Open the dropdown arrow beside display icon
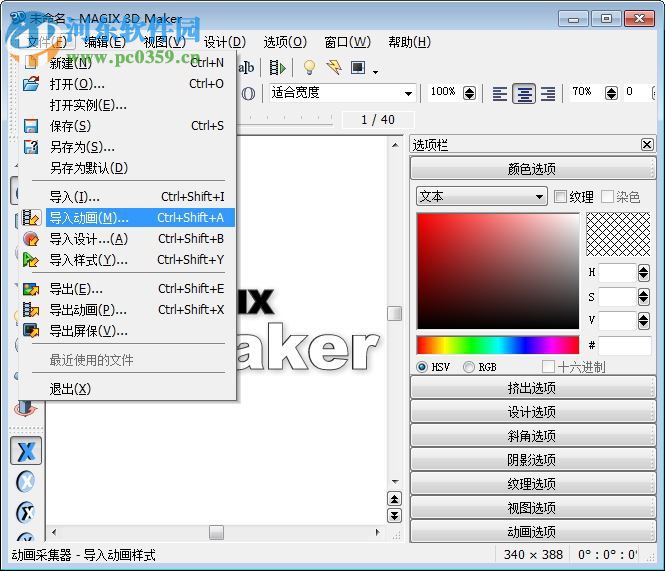Screen dimensions: 665x571 click(375, 72)
